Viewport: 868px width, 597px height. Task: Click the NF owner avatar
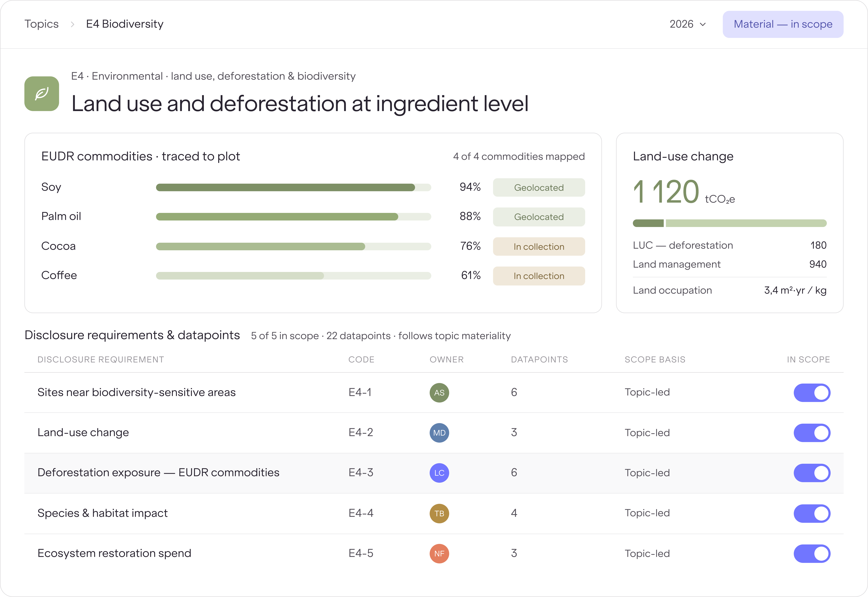439,554
